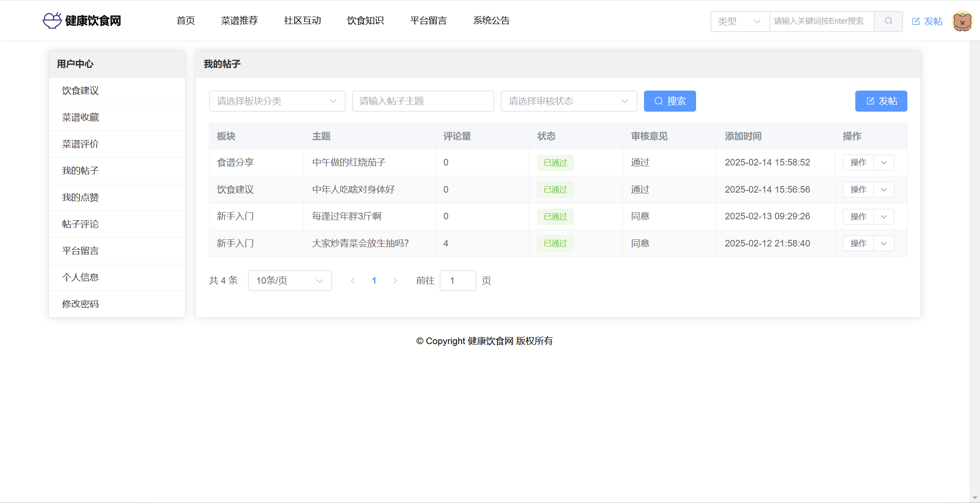Click the header search magnifier icon

click(x=888, y=21)
